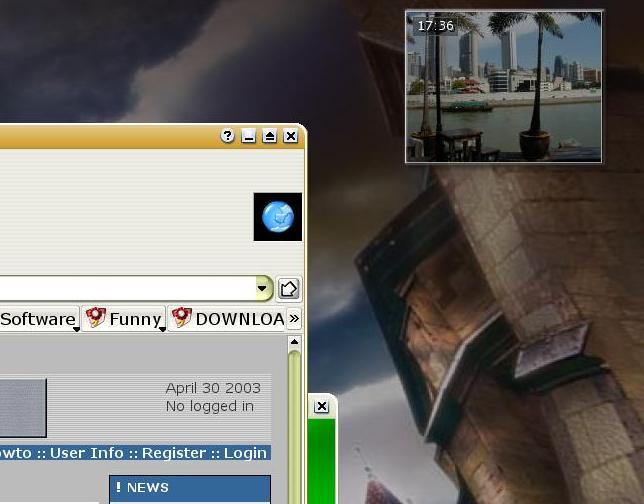Click the city skyline picture widget
Image resolution: width=644 pixels, height=504 pixels.
[x=504, y=87]
